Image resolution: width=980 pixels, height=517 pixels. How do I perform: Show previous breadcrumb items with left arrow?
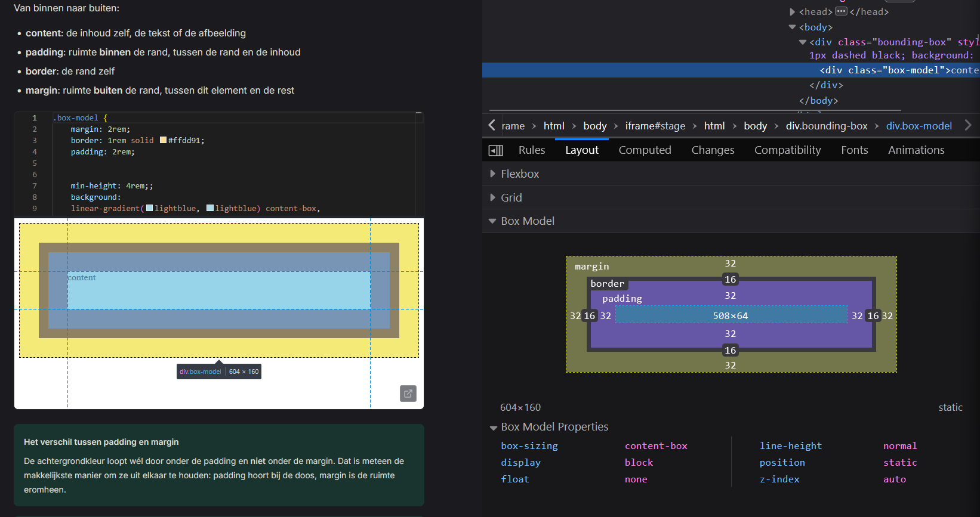click(x=492, y=125)
